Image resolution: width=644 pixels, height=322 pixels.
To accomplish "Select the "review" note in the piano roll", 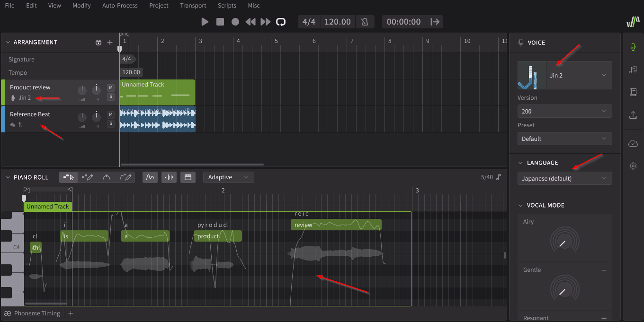I will point(336,225).
